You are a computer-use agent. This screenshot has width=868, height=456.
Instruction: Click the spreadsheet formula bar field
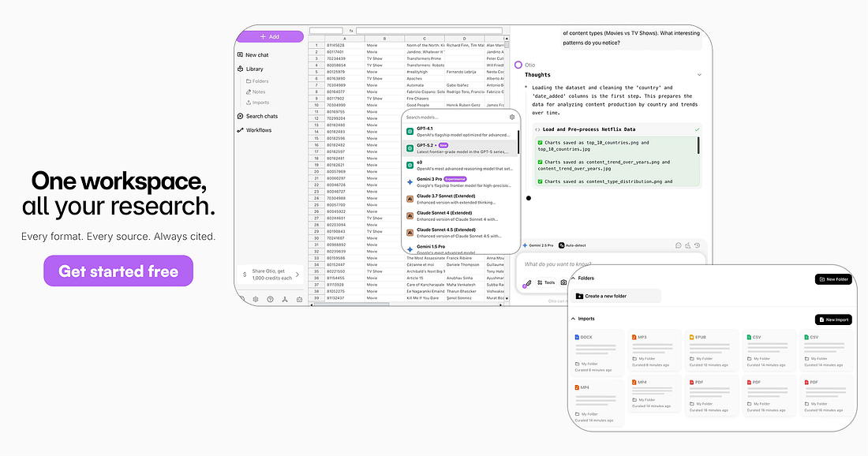click(x=429, y=31)
